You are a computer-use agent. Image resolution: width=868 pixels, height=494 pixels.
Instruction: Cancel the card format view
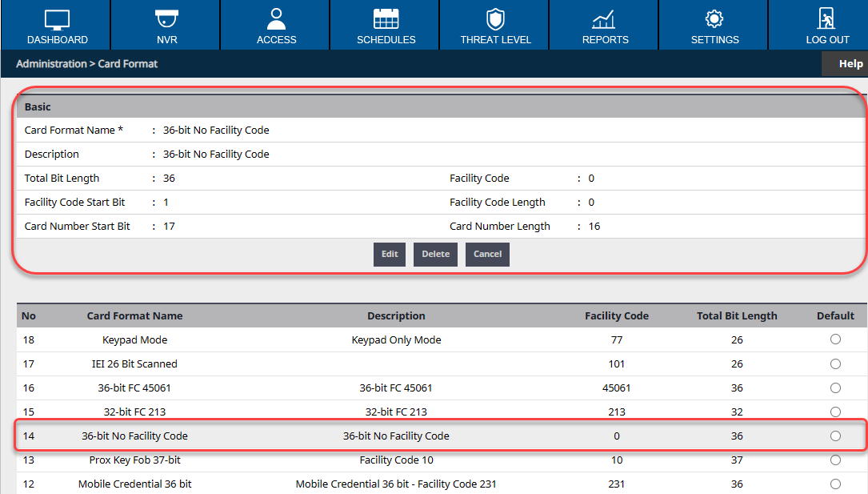[x=487, y=254]
